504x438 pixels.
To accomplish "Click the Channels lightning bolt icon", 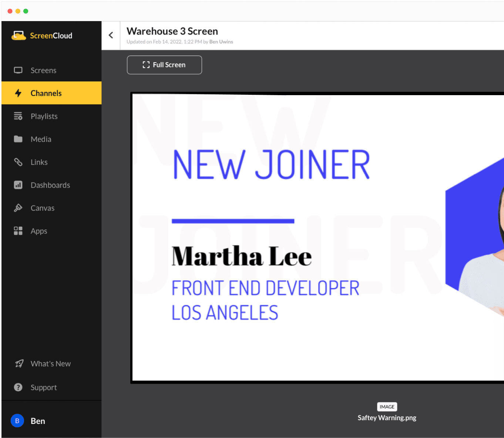I will tap(18, 93).
